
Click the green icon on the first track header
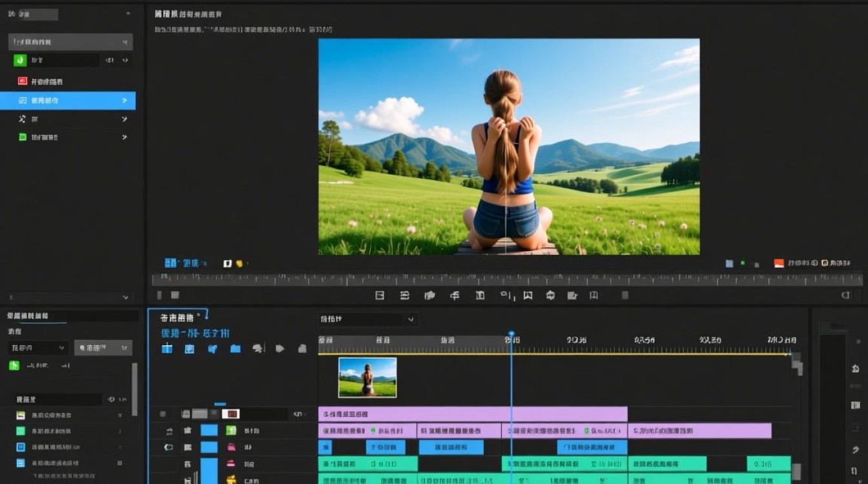[x=231, y=430]
